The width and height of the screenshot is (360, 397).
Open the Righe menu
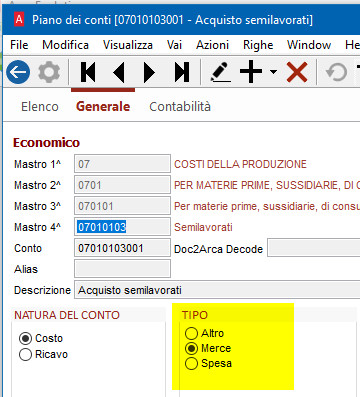click(x=258, y=45)
